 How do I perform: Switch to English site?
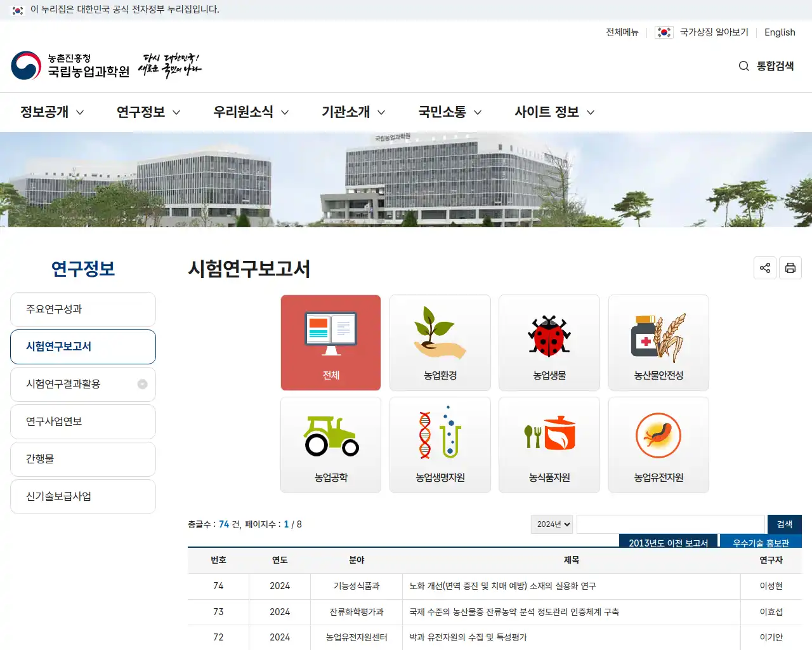click(780, 32)
